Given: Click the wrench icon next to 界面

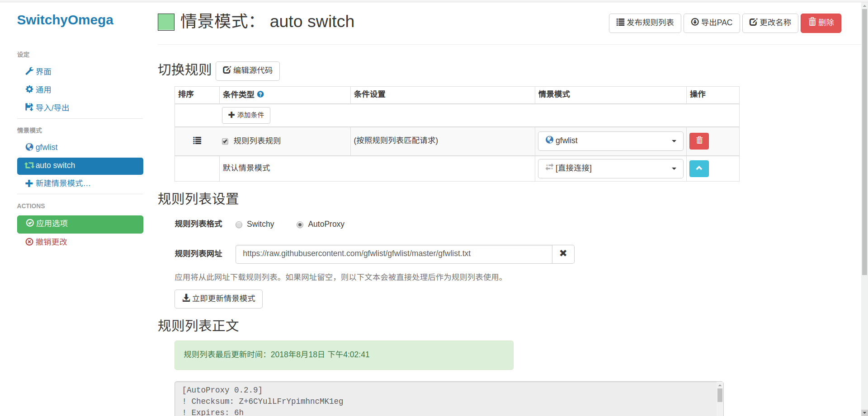Looking at the screenshot, I should click(29, 71).
